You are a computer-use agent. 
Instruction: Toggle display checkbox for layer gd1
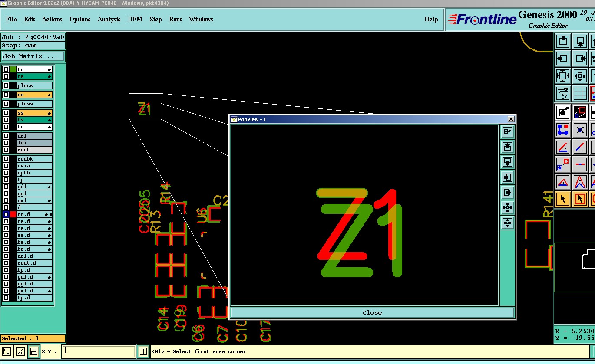coord(6,187)
